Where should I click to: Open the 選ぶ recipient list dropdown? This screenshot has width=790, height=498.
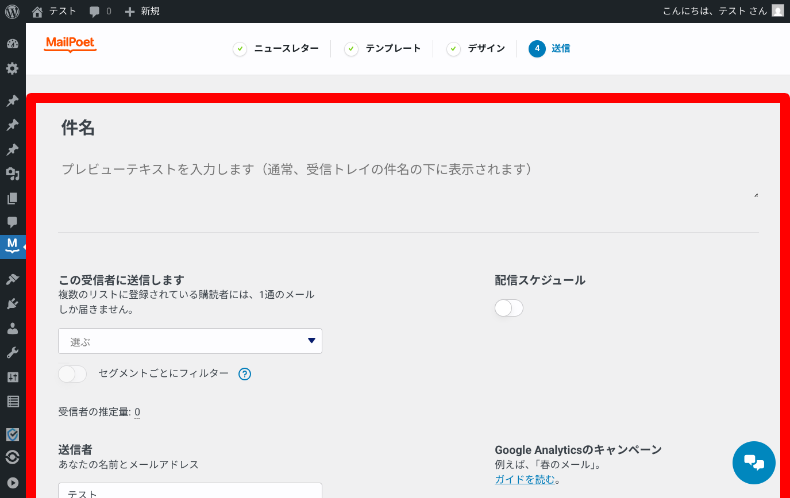pyautogui.click(x=190, y=341)
